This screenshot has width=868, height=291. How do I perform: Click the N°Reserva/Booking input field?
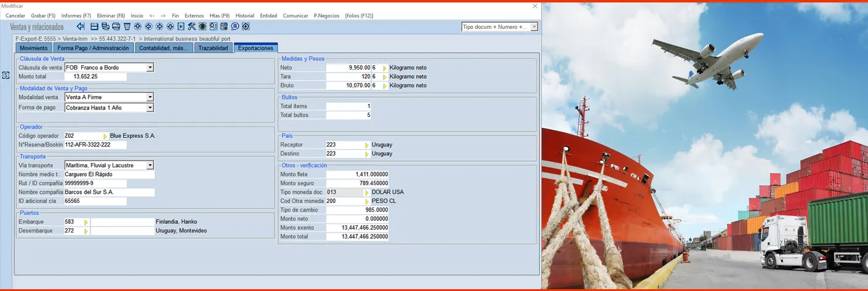[95, 145]
